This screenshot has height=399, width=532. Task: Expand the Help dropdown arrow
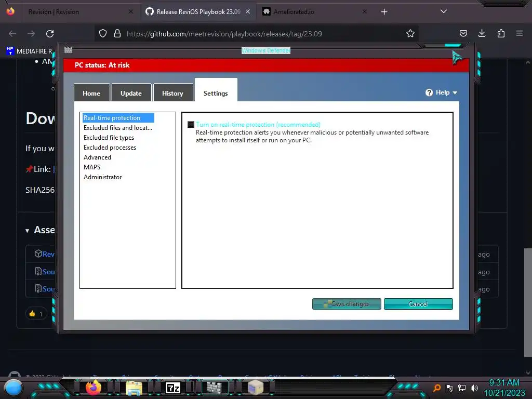[x=455, y=92]
